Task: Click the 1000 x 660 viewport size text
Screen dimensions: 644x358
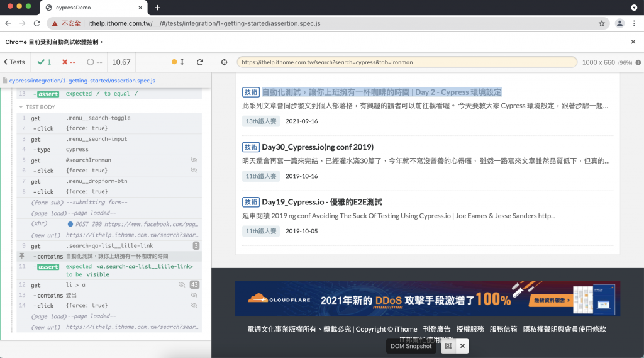Action: click(x=599, y=62)
